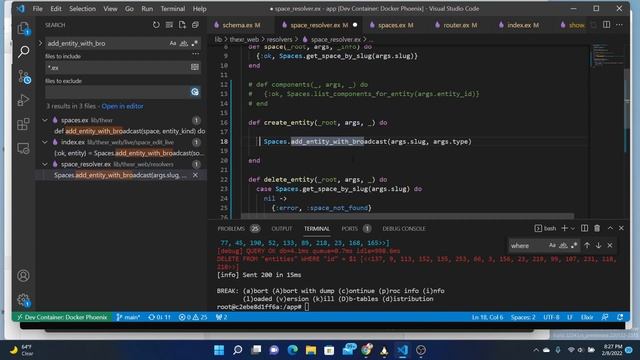Click Dev Container: Docker Phoenix status button
Viewport: 640px width, 360px height.
click(62, 317)
